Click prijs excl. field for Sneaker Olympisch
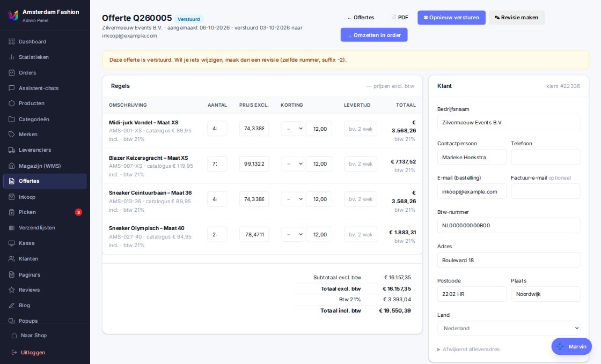Viewport: 601px width, 364px height. [x=254, y=234]
